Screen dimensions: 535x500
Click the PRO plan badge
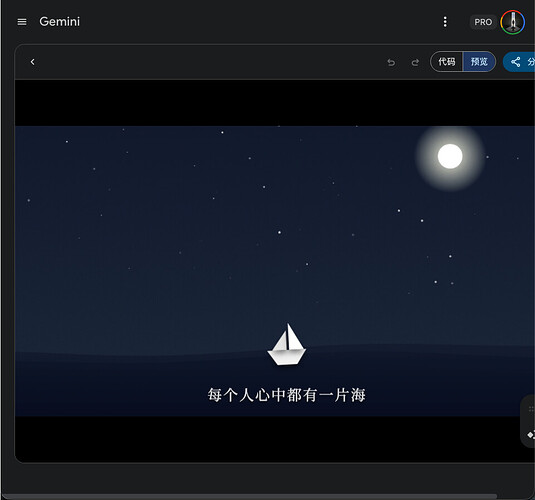click(483, 22)
